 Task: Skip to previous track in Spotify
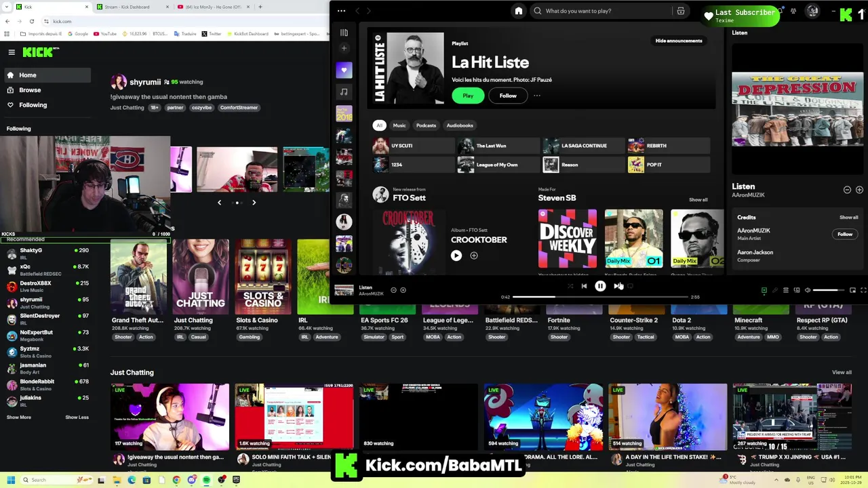[x=584, y=286]
